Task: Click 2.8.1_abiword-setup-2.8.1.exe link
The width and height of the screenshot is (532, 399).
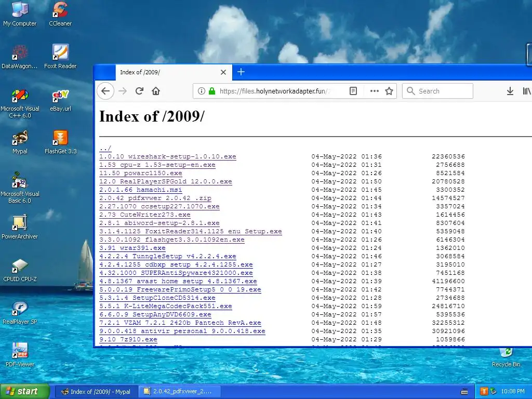Action: [x=159, y=223]
